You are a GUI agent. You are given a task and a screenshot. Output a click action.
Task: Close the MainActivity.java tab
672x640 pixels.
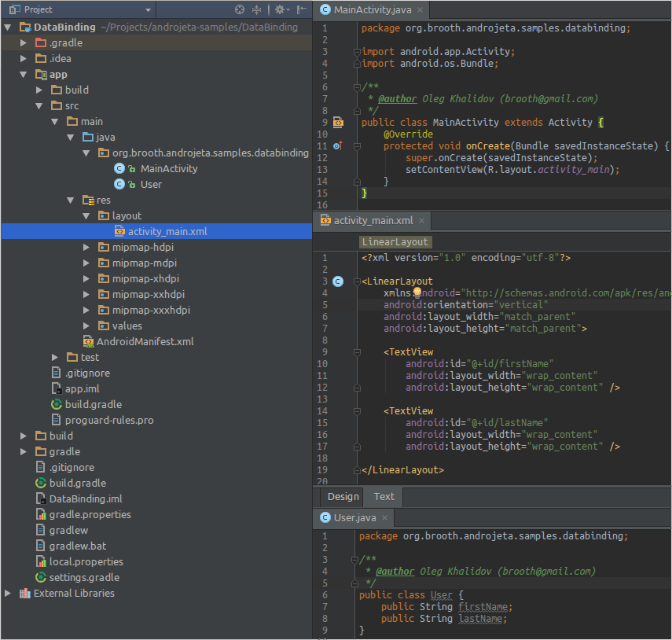click(420, 10)
